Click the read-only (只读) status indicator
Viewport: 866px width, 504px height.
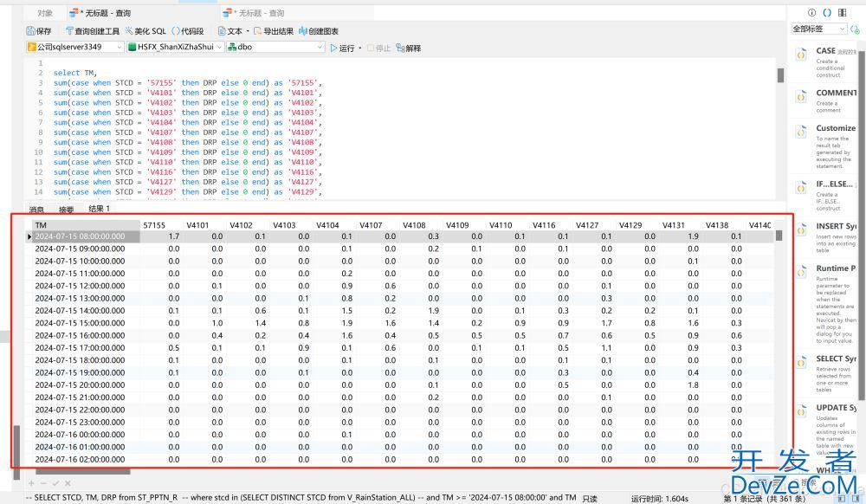point(590,499)
